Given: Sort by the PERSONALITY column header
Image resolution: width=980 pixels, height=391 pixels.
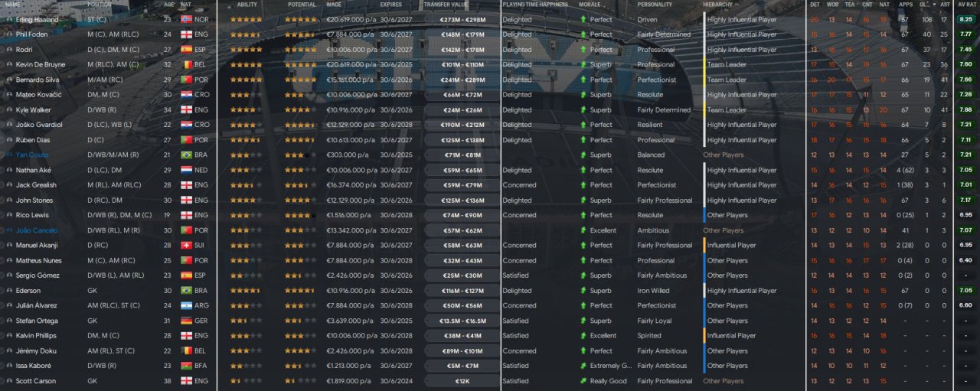Looking at the screenshot, I should point(655,5).
